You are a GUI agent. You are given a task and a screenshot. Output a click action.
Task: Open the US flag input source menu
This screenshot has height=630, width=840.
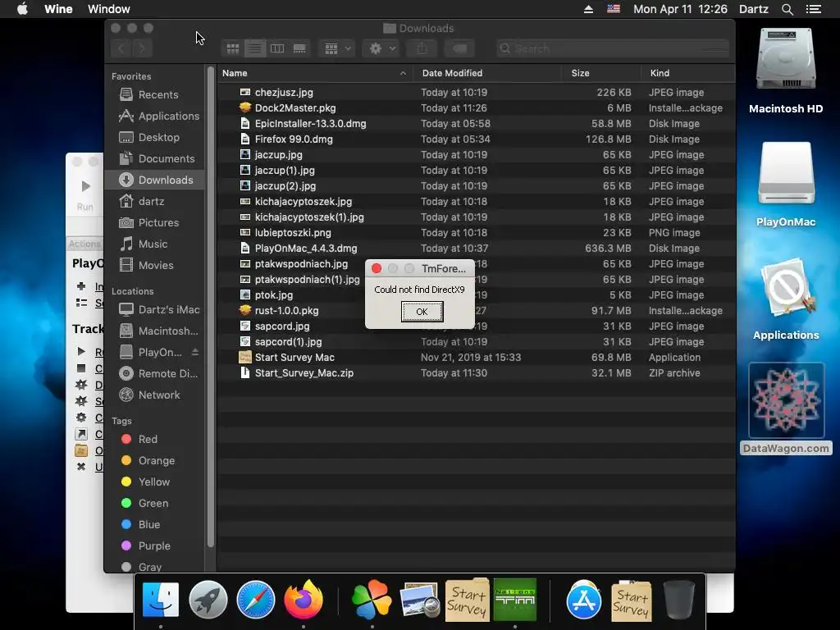point(614,8)
